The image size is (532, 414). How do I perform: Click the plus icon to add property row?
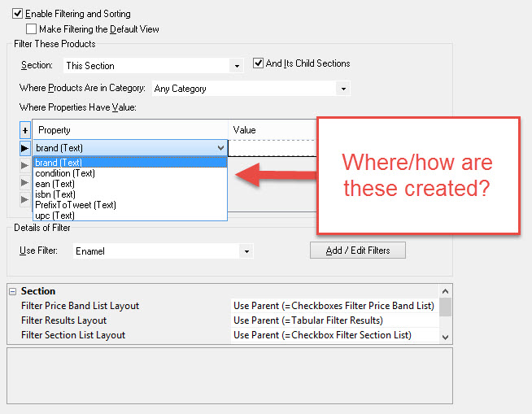tap(24, 130)
